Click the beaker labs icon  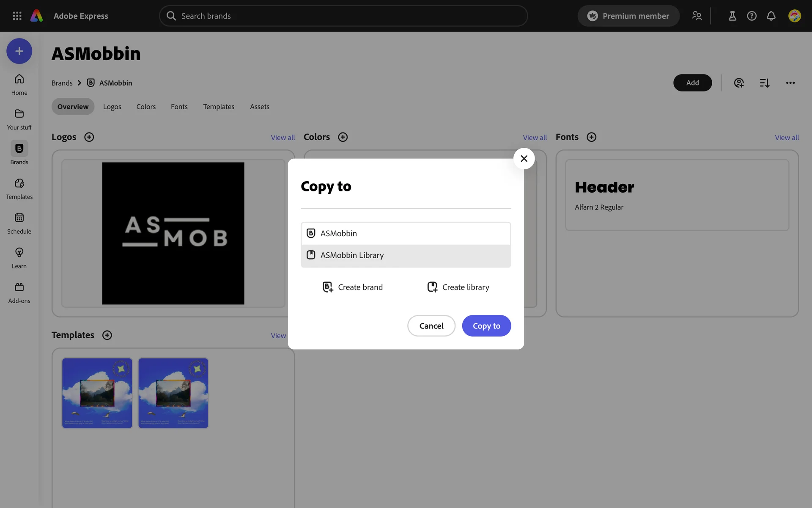coord(732,16)
